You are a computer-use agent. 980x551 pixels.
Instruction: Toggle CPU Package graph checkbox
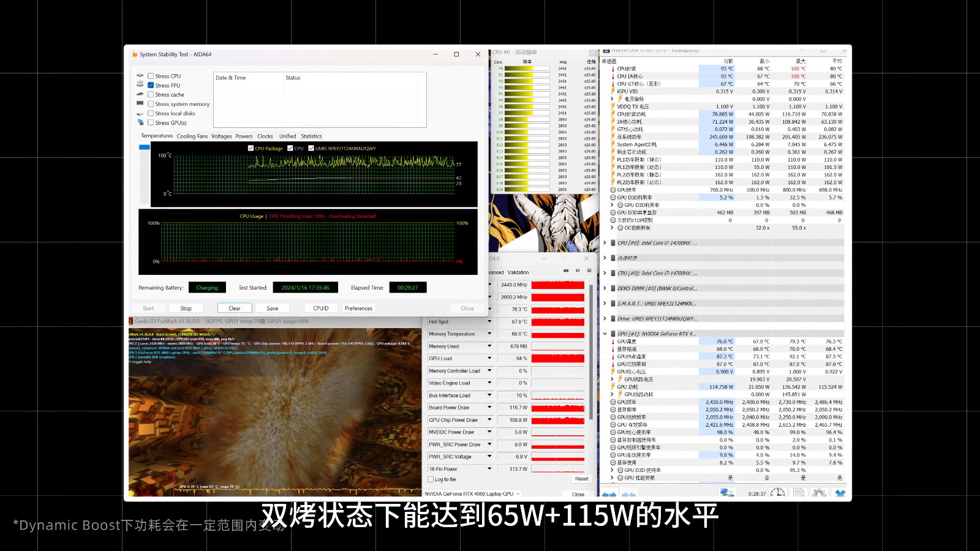[x=251, y=148]
